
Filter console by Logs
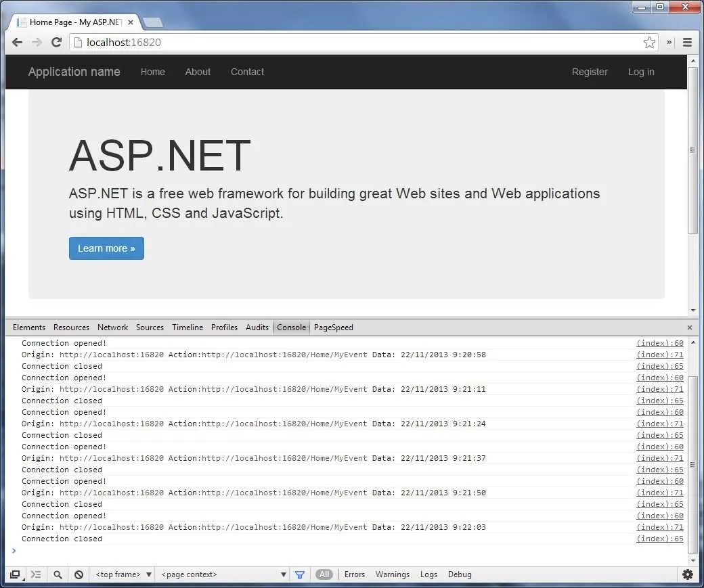[x=428, y=574]
